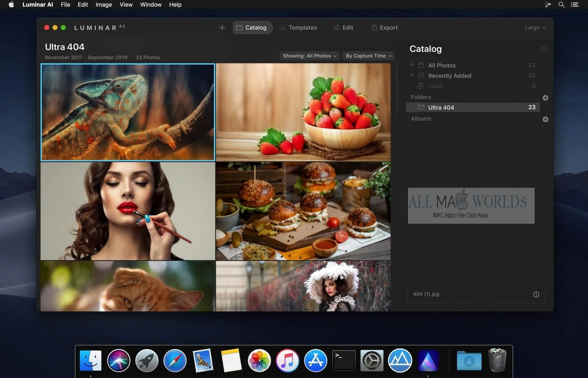Open By Capture Time dropdown

[368, 55]
